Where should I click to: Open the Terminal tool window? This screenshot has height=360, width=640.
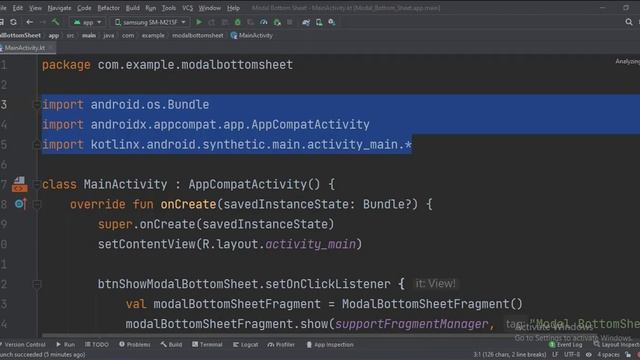[x=207, y=344]
